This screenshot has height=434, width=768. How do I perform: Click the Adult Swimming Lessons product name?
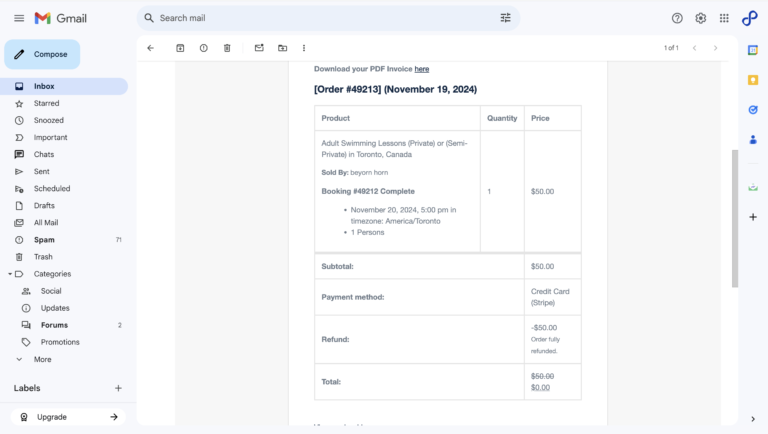pos(394,149)
